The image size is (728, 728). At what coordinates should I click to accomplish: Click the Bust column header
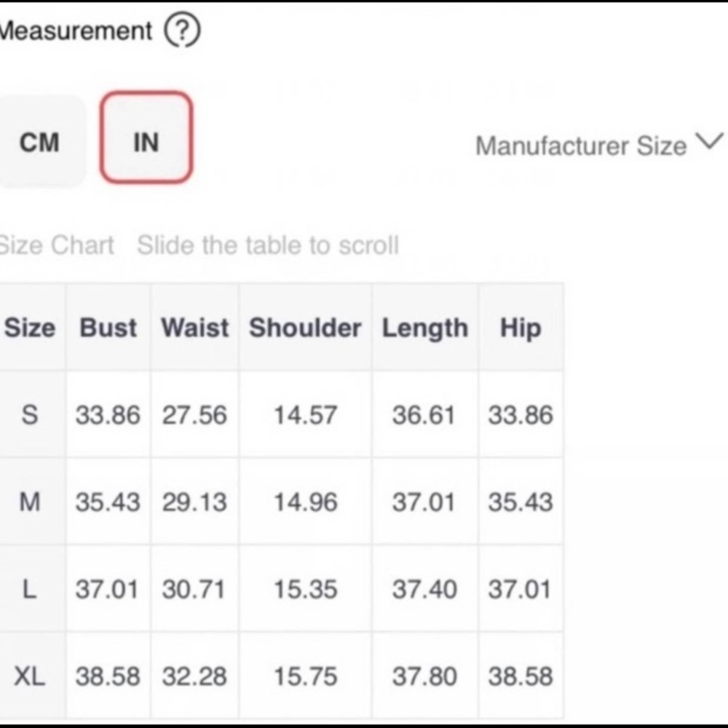point(108,328)
